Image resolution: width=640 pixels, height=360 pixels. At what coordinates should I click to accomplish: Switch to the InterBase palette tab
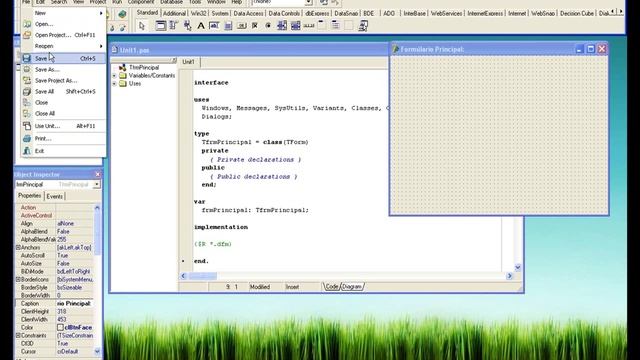coord(414,13)
